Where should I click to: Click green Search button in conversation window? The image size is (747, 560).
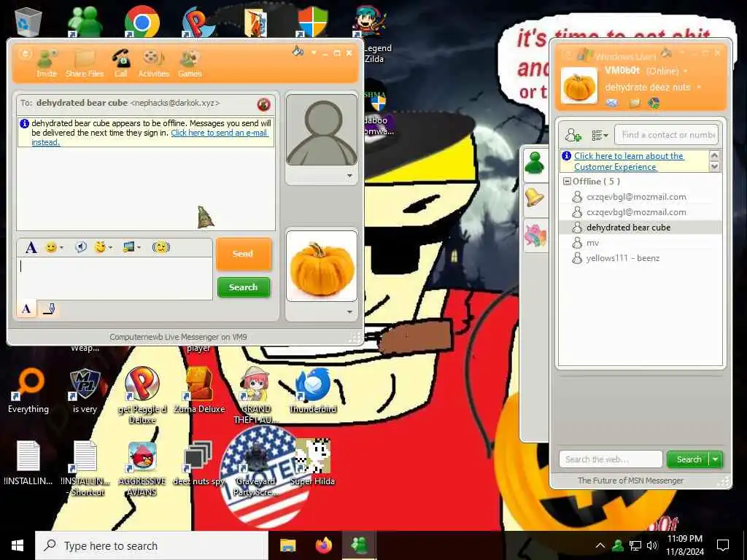244,287
